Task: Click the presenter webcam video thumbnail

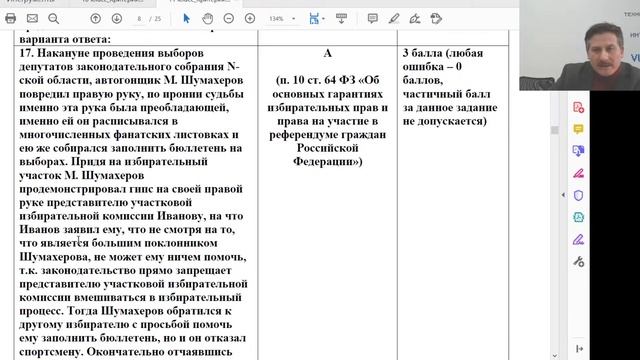Action: tap(580, 45)
